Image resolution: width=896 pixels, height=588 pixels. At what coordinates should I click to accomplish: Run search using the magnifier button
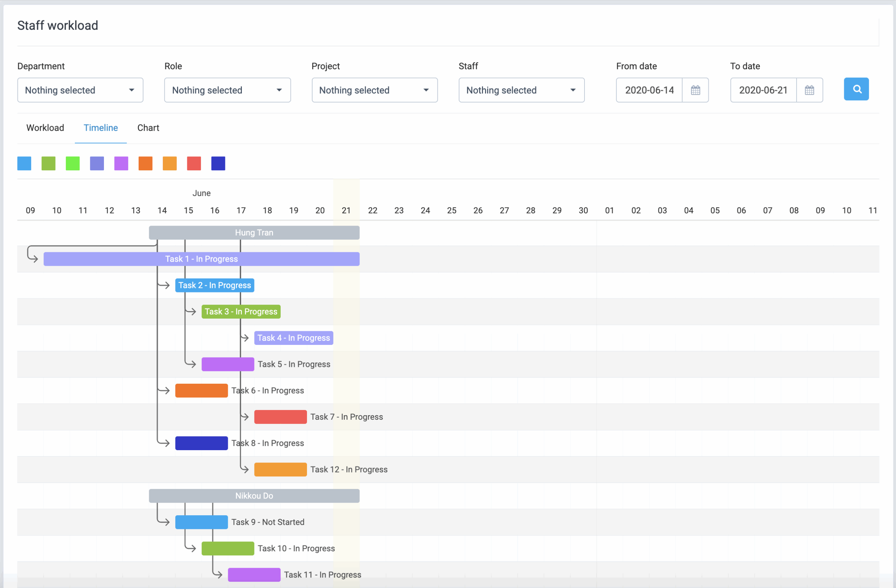point(856,89)
